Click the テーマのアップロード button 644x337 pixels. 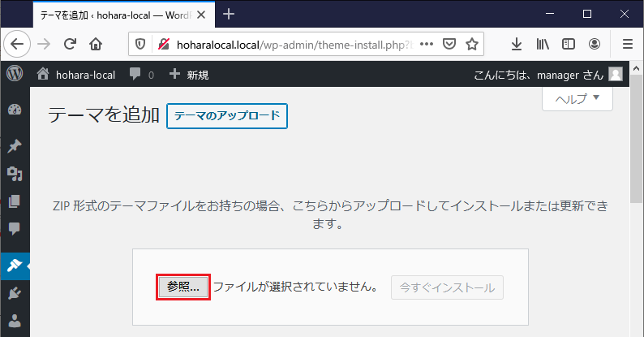[227, 115]
